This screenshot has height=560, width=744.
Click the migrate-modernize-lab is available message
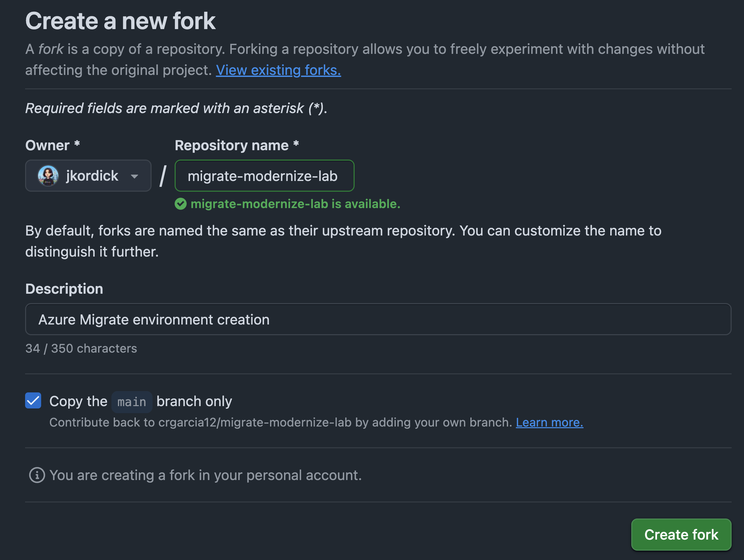[295, 204]
